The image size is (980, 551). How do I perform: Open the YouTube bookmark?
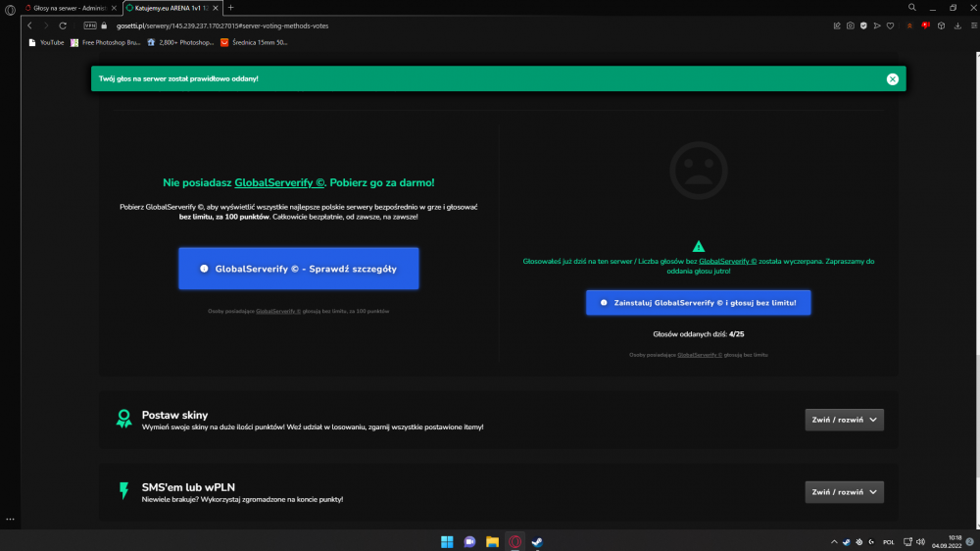(46, 42)
